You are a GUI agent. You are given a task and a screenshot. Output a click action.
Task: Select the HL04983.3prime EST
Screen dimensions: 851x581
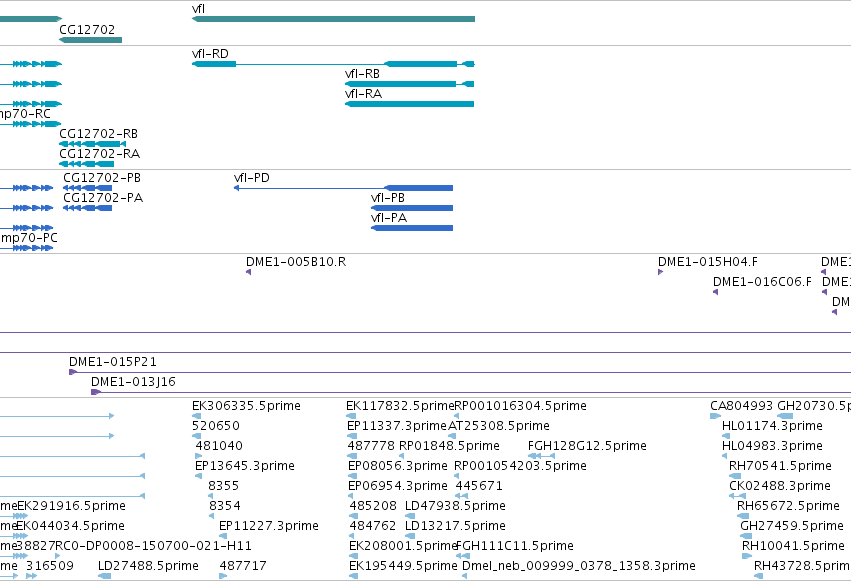[x=725, y=456]
